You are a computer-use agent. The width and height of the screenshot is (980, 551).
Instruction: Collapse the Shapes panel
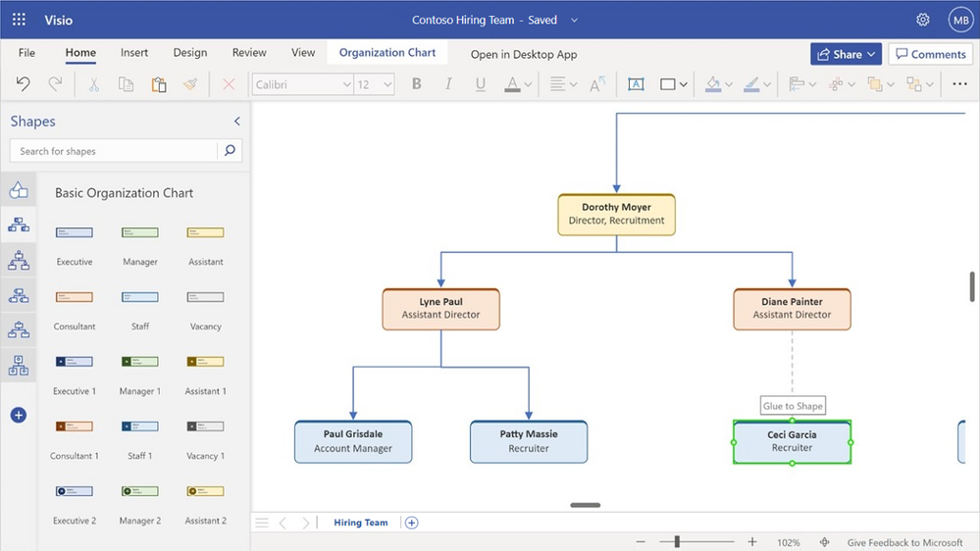point(236,122)
